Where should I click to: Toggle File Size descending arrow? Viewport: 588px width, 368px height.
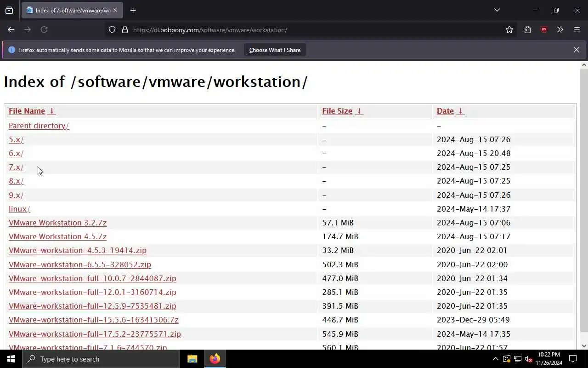[x=359, y=111]
